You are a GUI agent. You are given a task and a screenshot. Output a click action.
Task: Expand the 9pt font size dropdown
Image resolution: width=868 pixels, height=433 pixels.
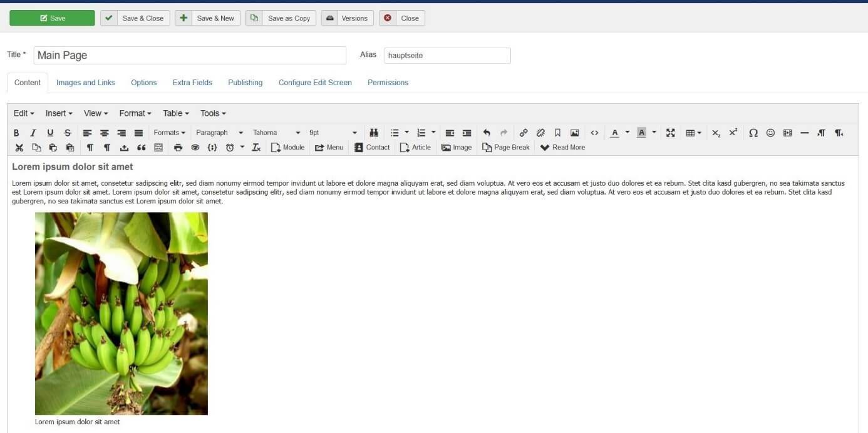[333, 133]
